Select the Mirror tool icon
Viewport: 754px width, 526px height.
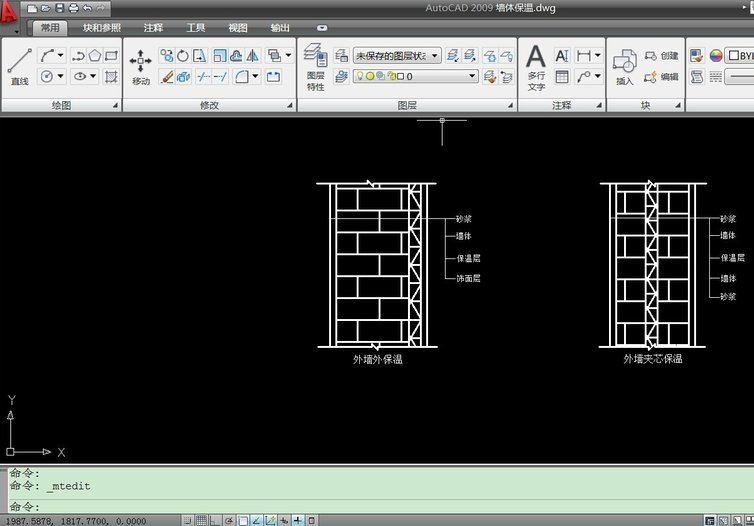(x=252, y=56)
